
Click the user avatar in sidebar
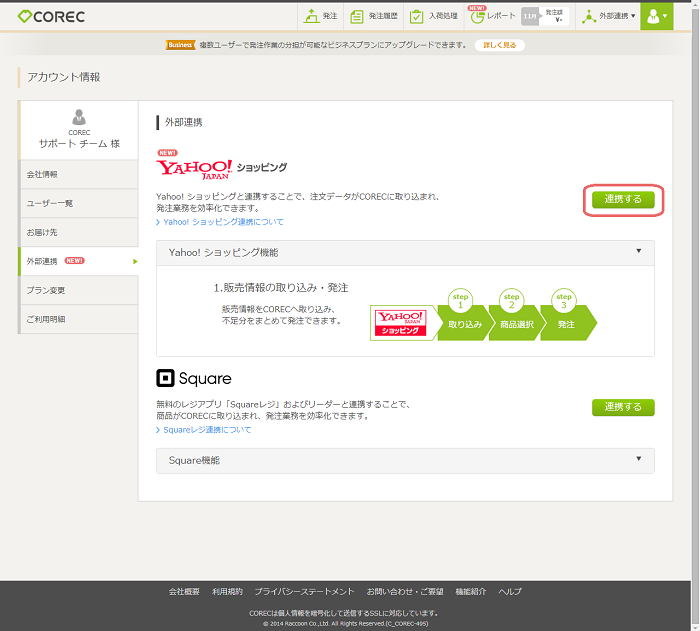(79, 117)
